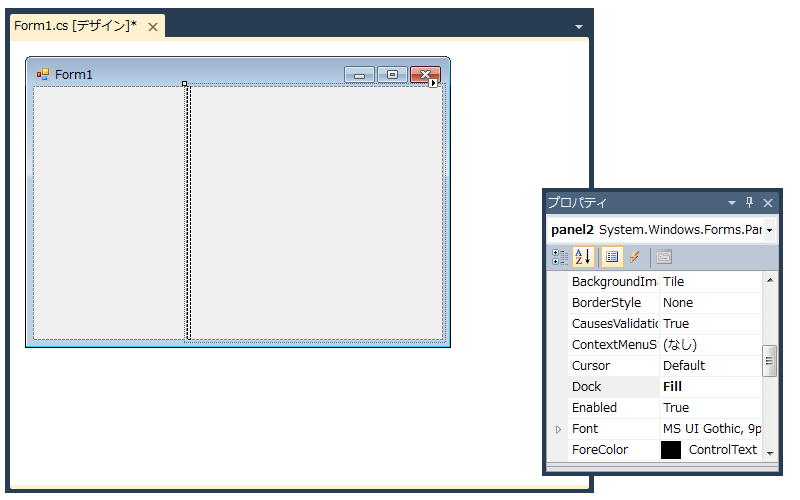The width and height of the screenshot is (800, 500).
Task: Click the top sizing handle of splitter
Action: (x=185, y=83)
